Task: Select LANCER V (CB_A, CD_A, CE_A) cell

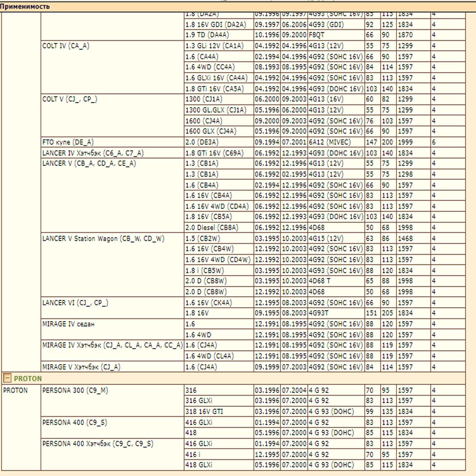Action: point(112,195)
